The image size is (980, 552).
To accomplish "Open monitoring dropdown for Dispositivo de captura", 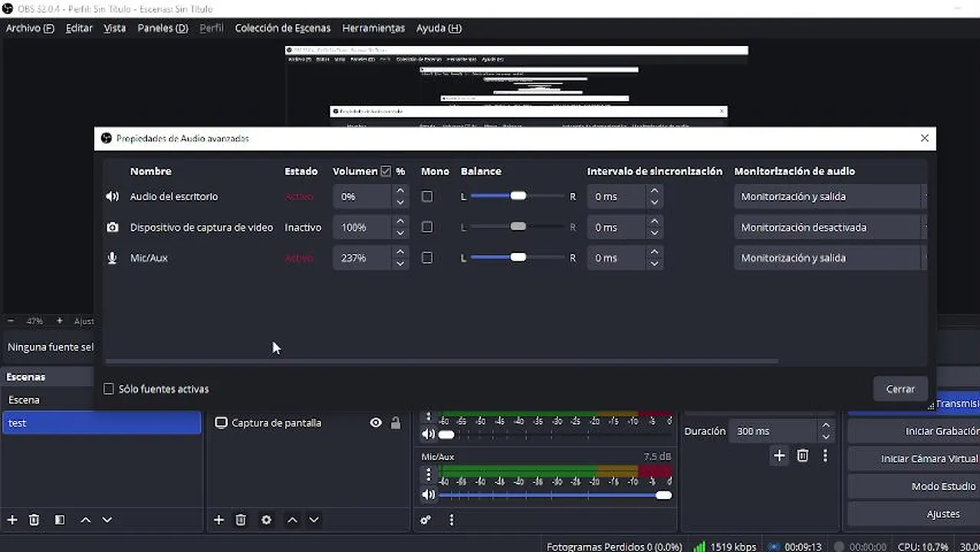I will click(x=830, y=227).
